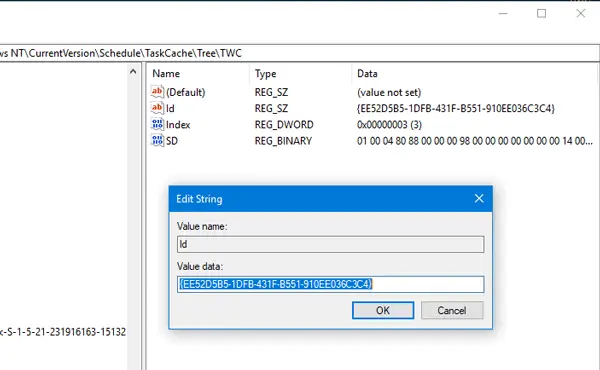Select the Id value name

click(170, 109)
